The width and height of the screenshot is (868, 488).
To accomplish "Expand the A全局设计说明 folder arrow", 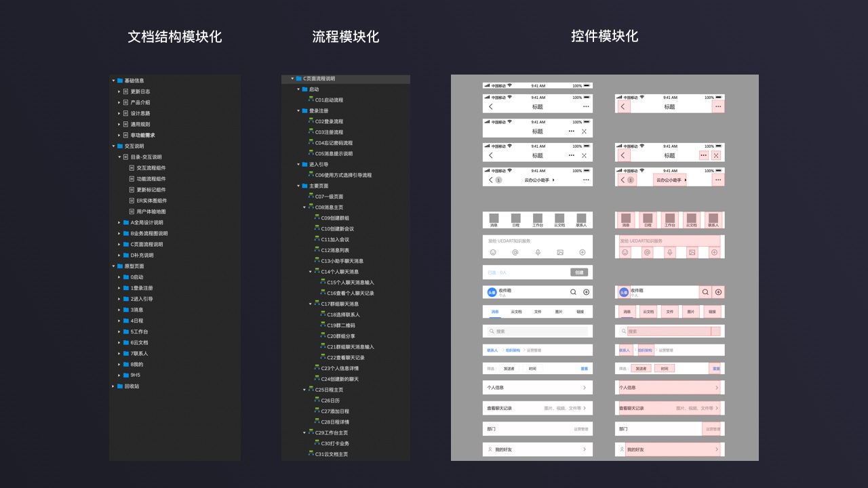I will coord(119,222).
